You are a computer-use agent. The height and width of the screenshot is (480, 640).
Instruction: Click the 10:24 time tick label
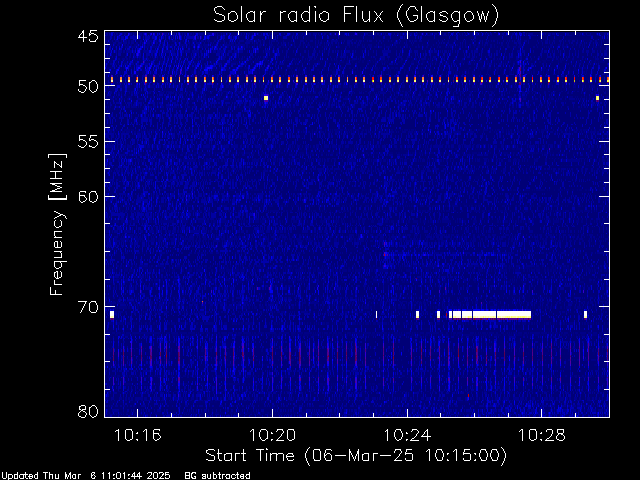click(x=407, y=435)
